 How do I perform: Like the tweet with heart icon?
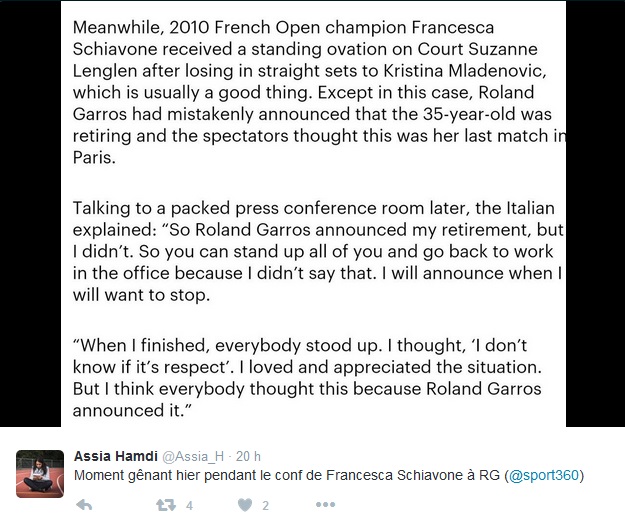(245, 505)
